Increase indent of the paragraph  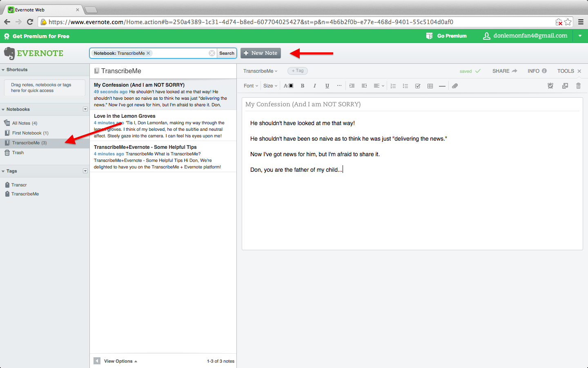coord(352,86)
